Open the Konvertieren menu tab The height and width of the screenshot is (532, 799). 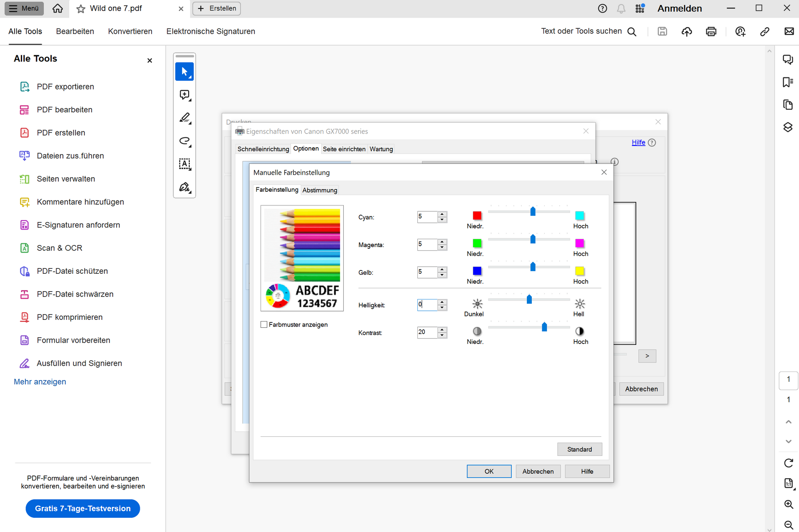130,32
